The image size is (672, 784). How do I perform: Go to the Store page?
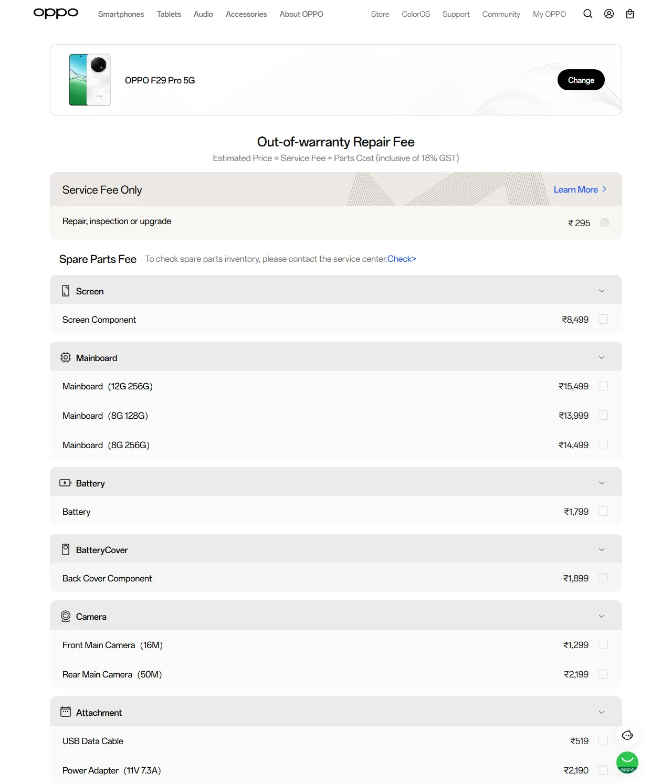380,14
